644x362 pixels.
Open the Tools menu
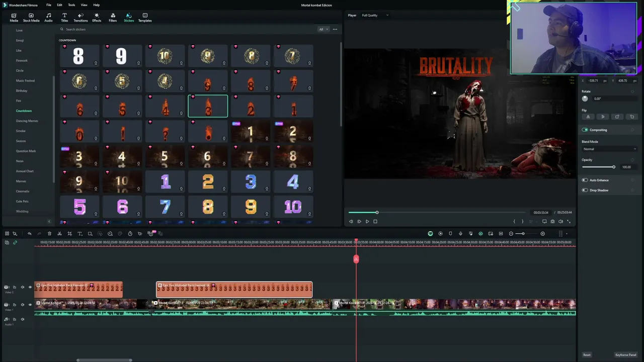[71, 5]
